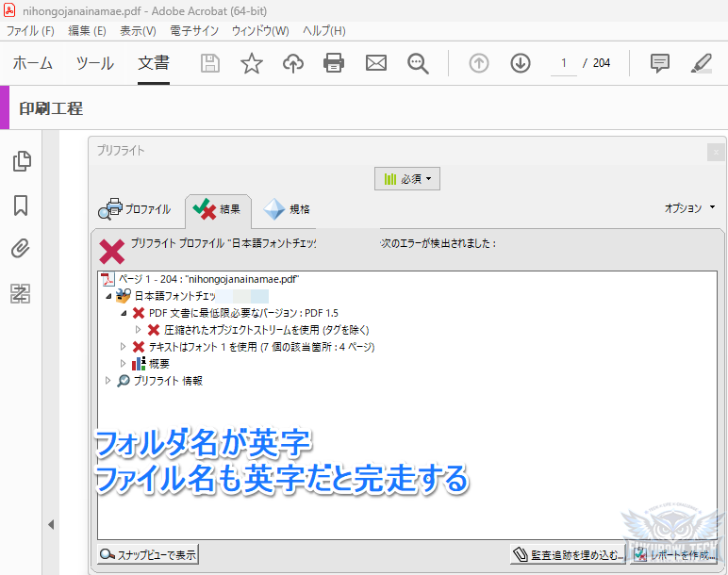Open page thumbnails side panel
728x575 pixels.
pos(22,161)
